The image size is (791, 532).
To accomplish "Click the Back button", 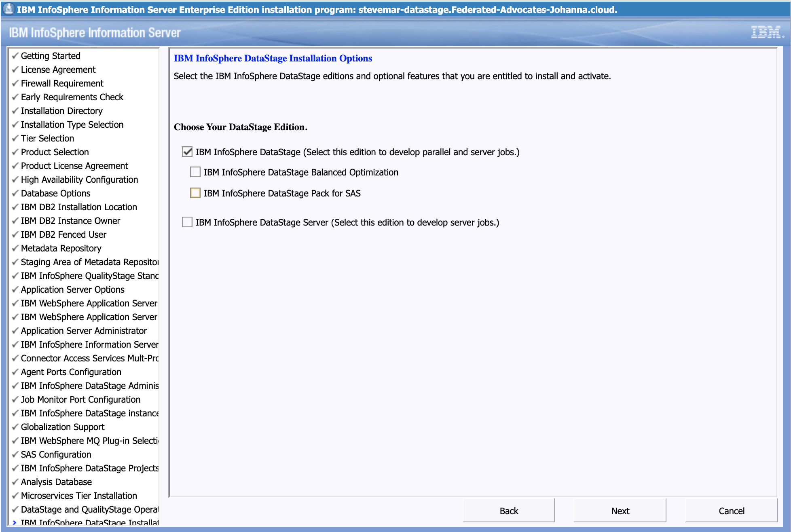I will pos(509,511).
